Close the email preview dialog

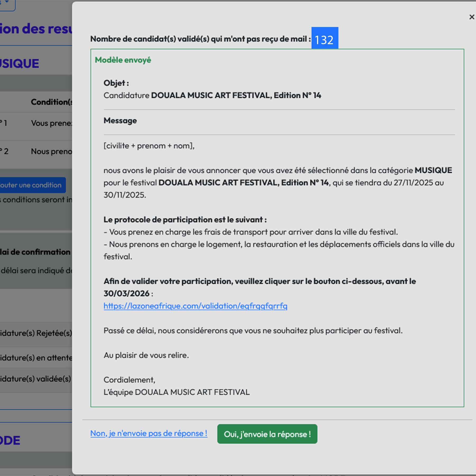[472, 17]
